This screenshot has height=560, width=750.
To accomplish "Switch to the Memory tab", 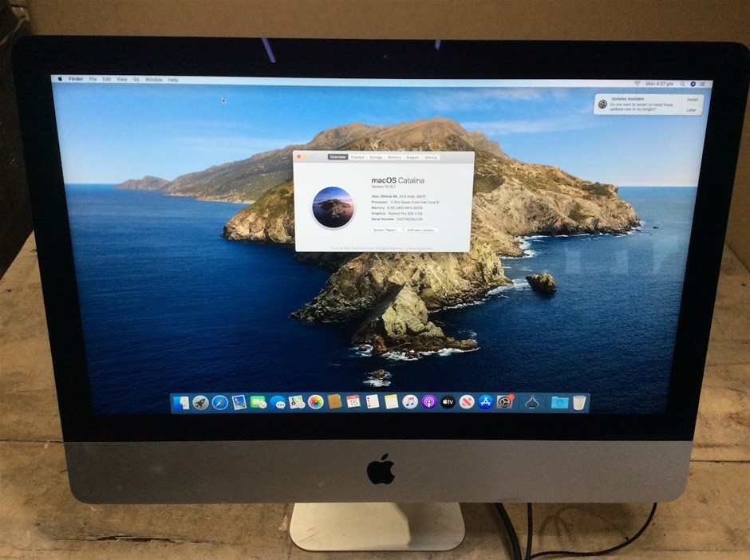I will [x=394, y=157].
